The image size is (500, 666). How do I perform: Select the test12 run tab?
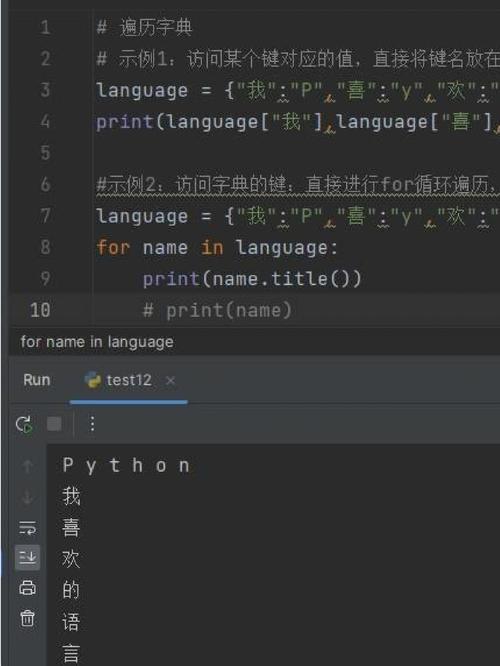(128, 380)
